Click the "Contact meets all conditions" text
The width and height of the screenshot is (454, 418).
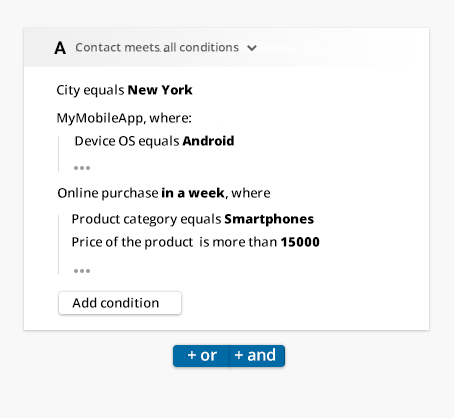(157, 48)
